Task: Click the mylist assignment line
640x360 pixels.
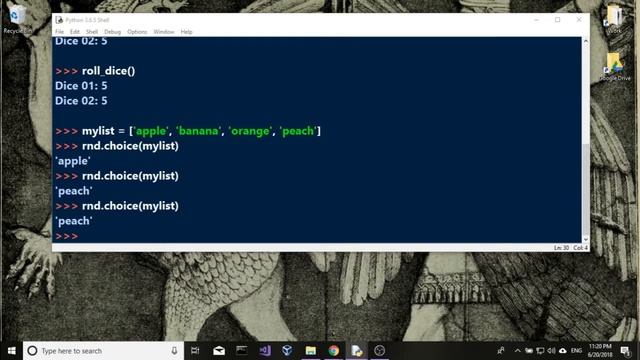Action: 188,131
